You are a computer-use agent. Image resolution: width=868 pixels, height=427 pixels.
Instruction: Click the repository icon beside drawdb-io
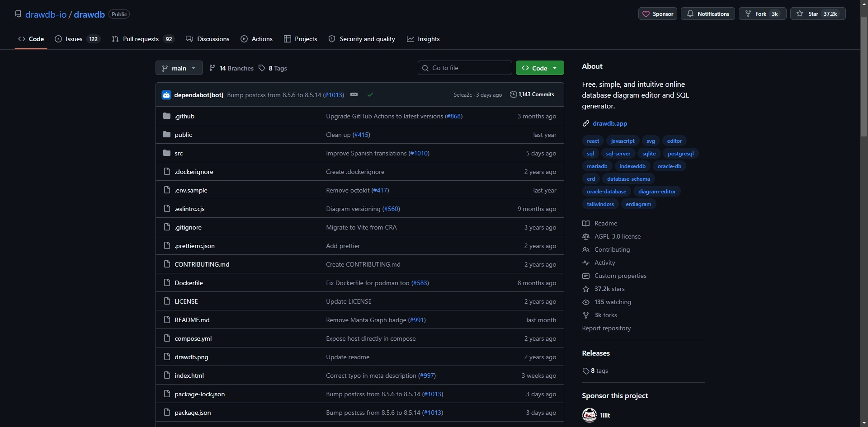18,14
